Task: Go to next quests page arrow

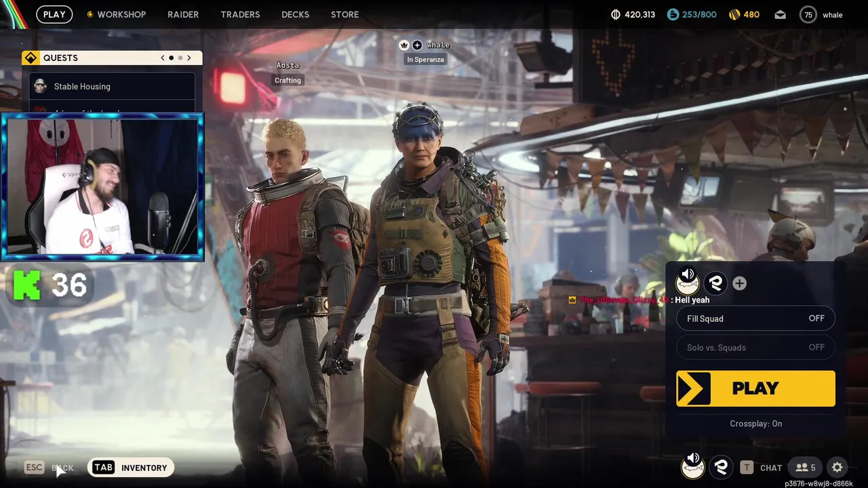Action: [x=189, y=58]
